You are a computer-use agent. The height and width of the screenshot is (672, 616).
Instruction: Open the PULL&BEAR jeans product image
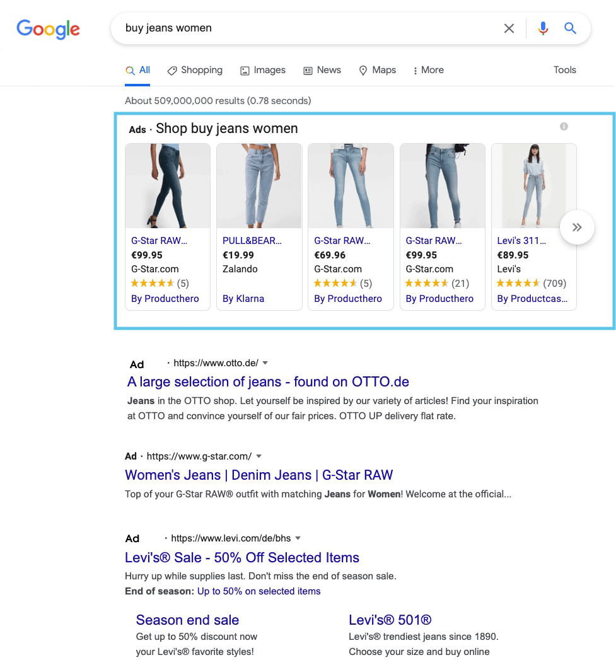click(x=259, y=186)
